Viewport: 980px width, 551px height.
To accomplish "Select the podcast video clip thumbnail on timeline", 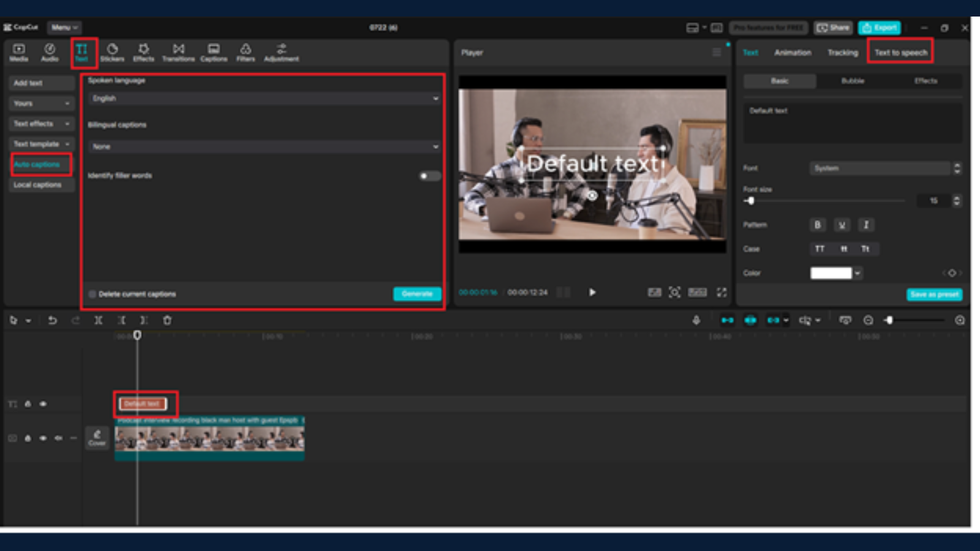I will pos(209,438).
